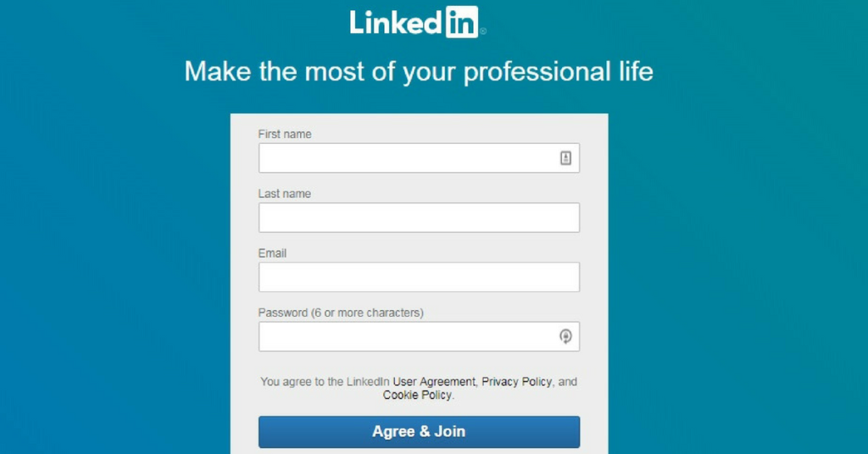Viewport: 868px width, 454px height.
Task: Click the teal page background outside the form
Action: coord(111,249)
